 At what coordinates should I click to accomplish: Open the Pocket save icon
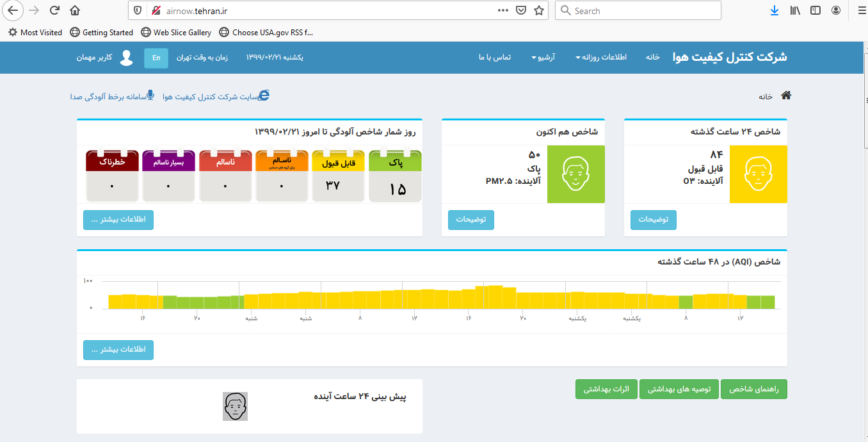pyautogui.click(x=521, y=10)
